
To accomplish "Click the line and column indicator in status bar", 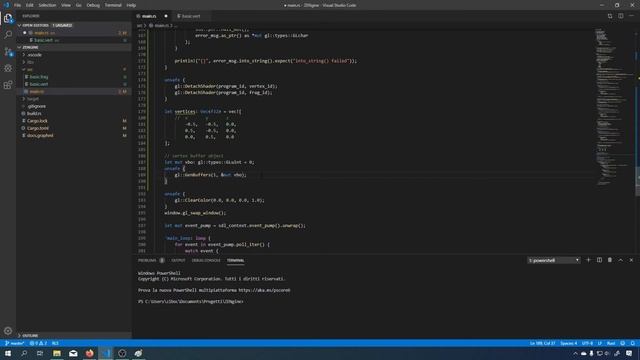I will (x=542, y=343).
